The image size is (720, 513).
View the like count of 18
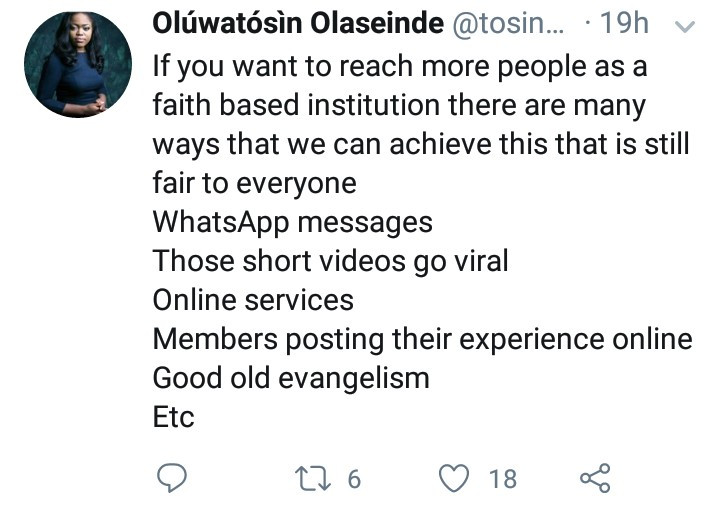click(503, 479)
